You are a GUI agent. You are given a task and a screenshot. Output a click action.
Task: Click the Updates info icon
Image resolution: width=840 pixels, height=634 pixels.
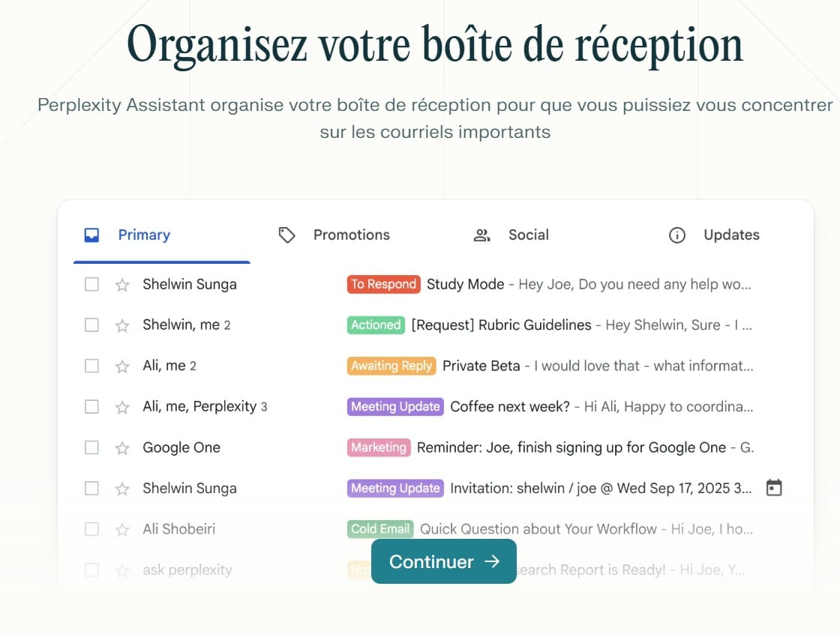coord(676,235)
